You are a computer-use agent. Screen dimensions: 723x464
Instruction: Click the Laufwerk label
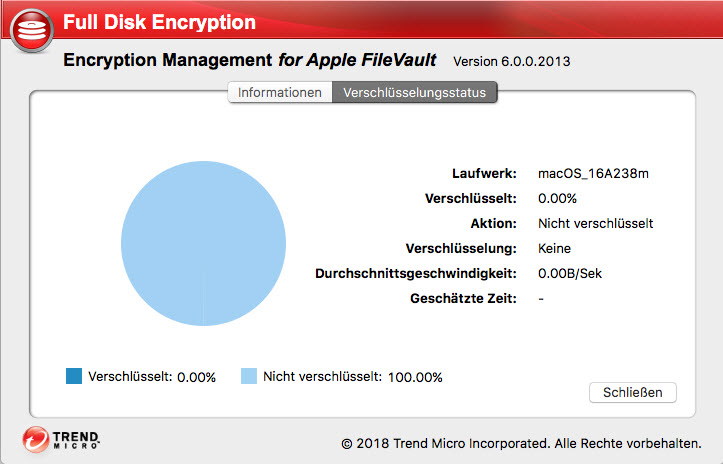[x=485, y=174]
